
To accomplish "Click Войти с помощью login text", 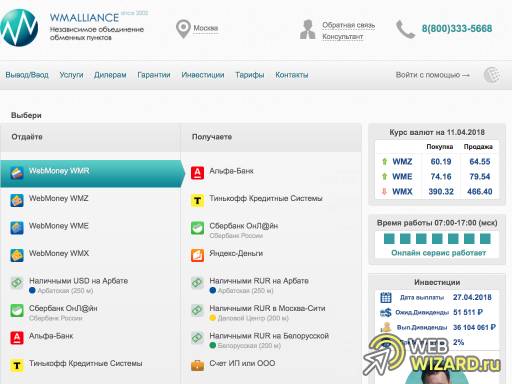I will (433, 75).
